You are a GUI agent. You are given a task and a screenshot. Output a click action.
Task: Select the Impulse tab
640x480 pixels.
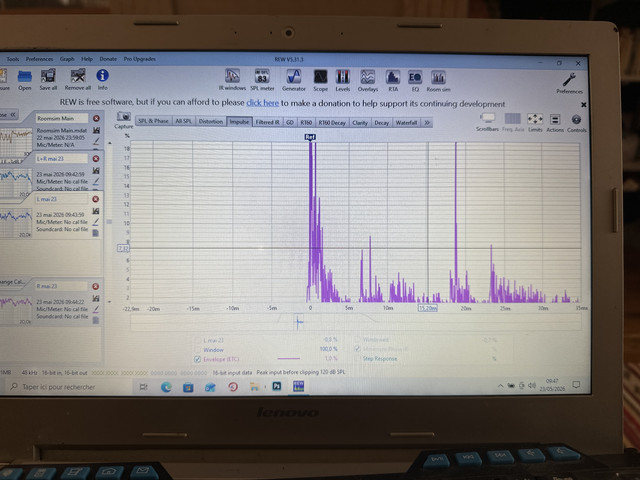(x=239, y=122)
